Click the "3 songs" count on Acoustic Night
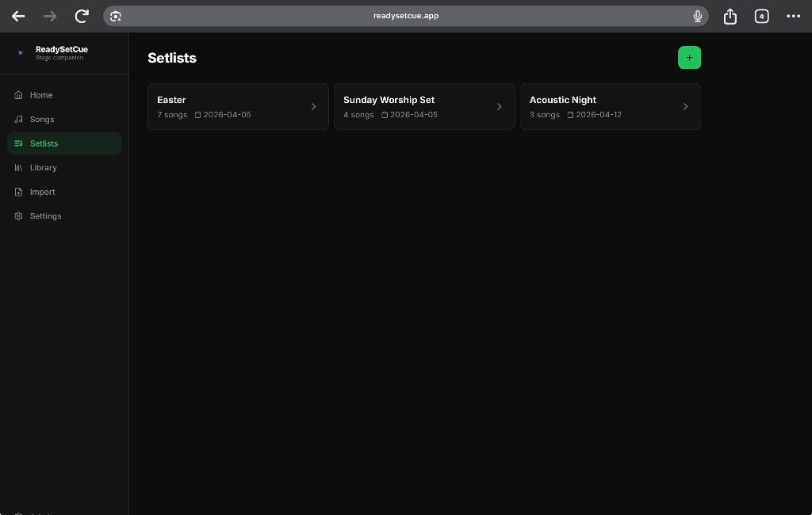The height and width of the screenshot is (515, 812). [544, 114]
